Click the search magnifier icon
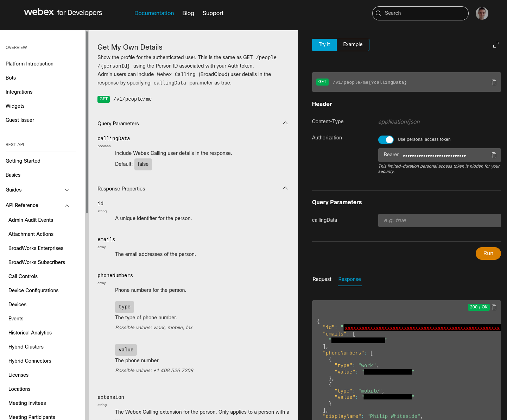This screenshot has height=420, width=507. [379, 13]
